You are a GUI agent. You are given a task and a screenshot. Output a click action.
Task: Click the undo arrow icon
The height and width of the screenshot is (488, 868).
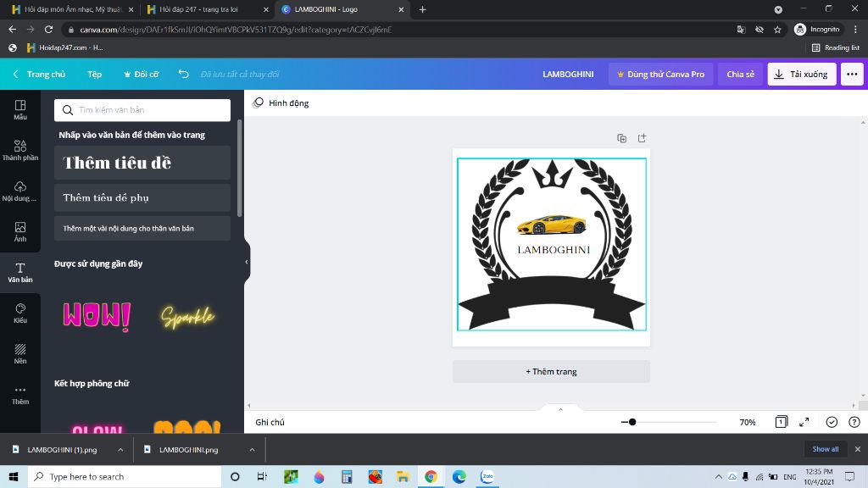(x=183, y=74)
